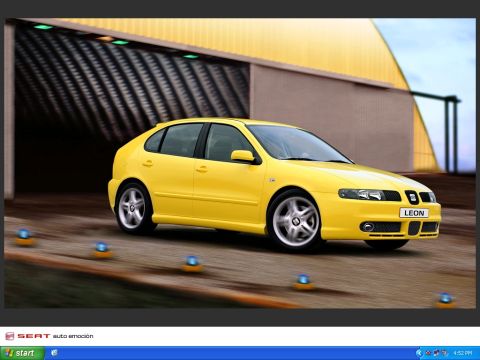
Task: Open the Windows start menu
Action: click(22, 353)
